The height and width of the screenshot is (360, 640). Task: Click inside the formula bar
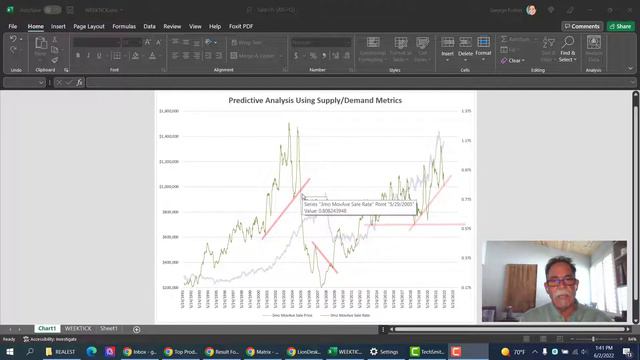click(359, 82)
